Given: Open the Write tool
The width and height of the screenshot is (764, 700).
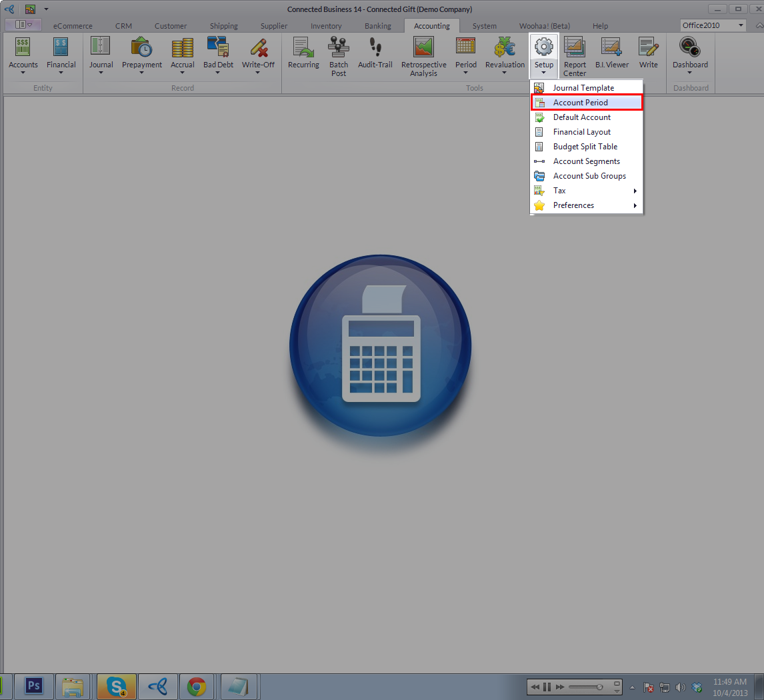Looking at the screenshot, I should click(648, 55).
